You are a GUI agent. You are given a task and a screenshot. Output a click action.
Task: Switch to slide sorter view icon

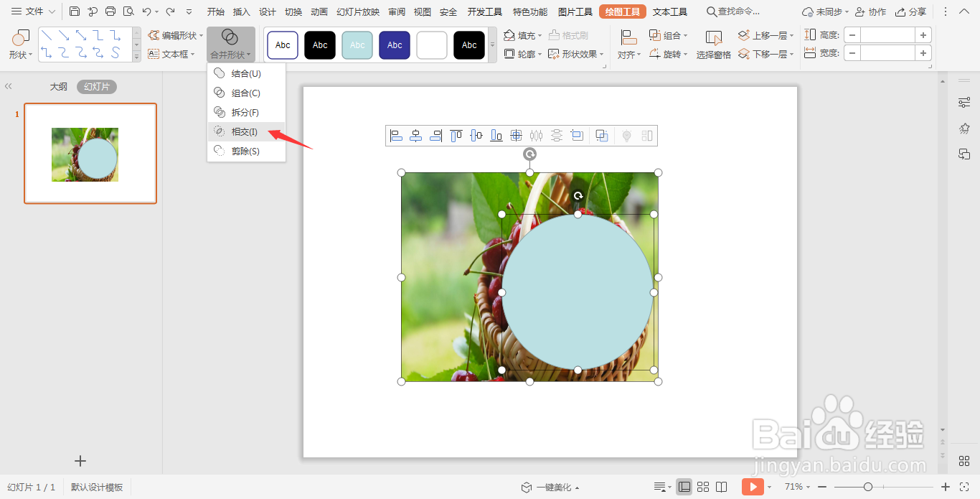[703, 487]
